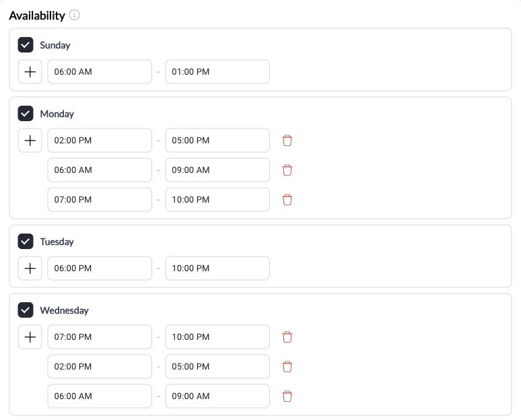521x420 pixels.
Task: Click the Availability info icon
Action: (74, 15)
